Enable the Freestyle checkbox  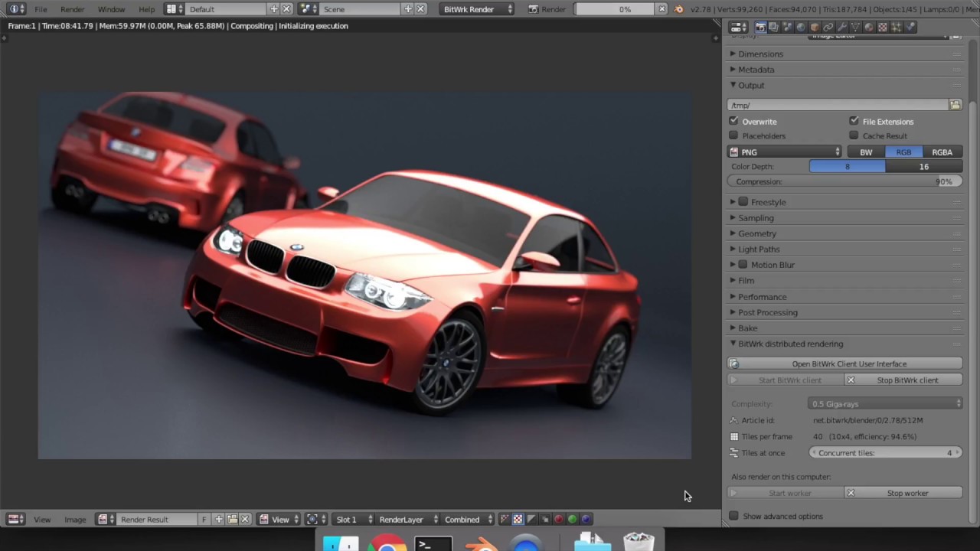pos(743,202)
